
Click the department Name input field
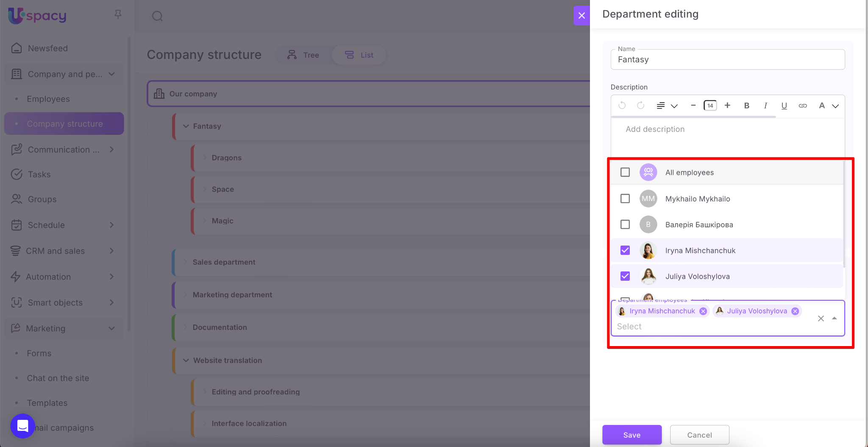click(727, 60)
